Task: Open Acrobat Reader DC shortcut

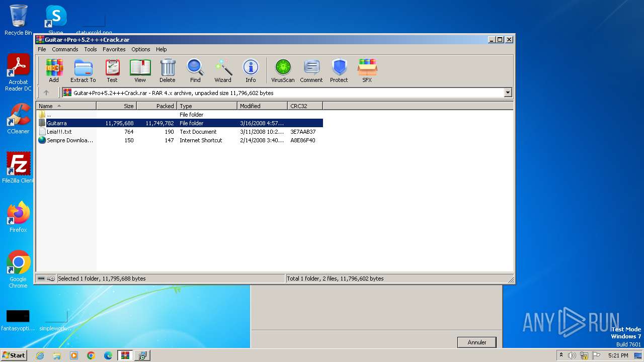Action: click(18, 73)
